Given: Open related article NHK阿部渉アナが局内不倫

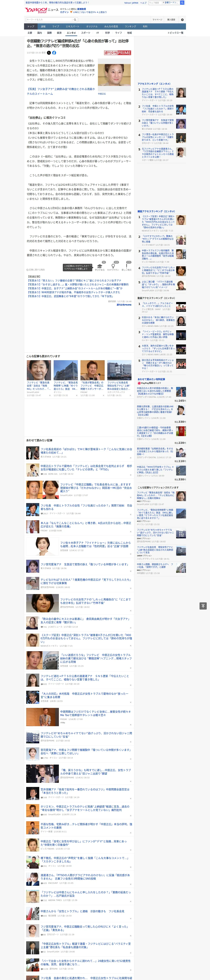Looking at the screenshot, I should pos(74,292).
